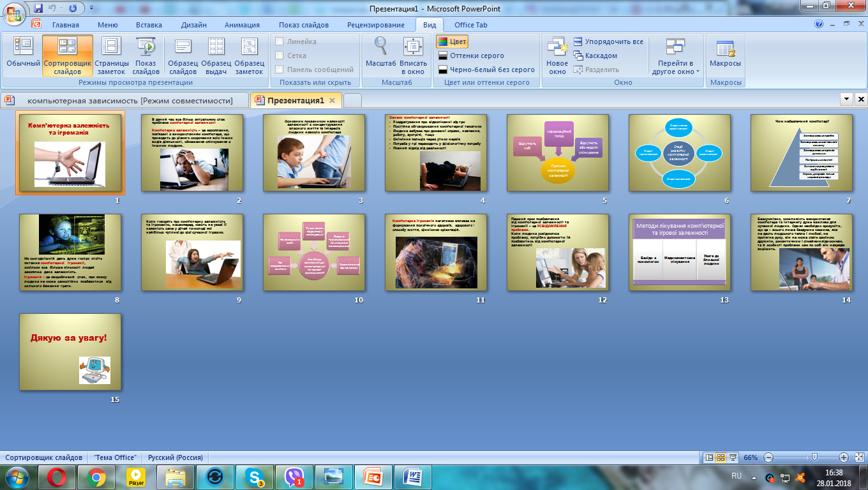Select Страницы заметок view

tap(112, 55)
